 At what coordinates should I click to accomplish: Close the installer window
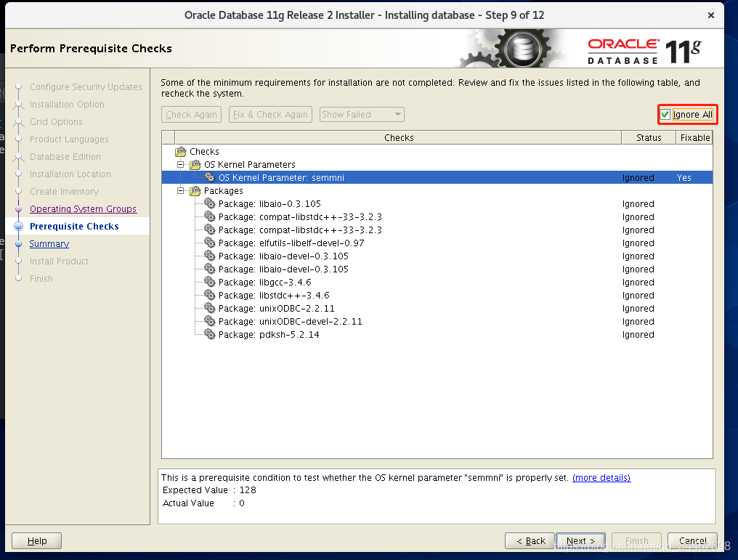[710, 15]
